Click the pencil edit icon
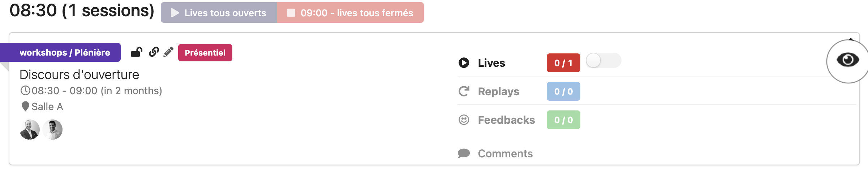Viewport: 868px width, 179px height. click(168, 52)
